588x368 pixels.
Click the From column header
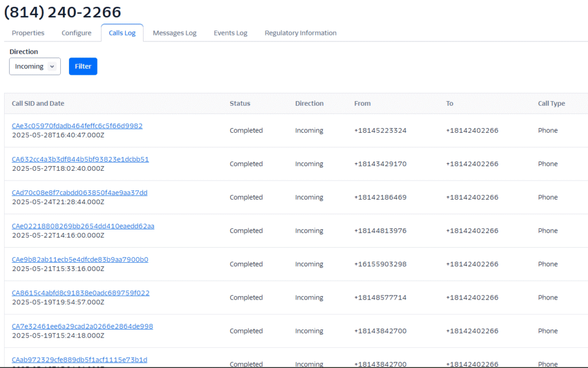coord(362,103)
